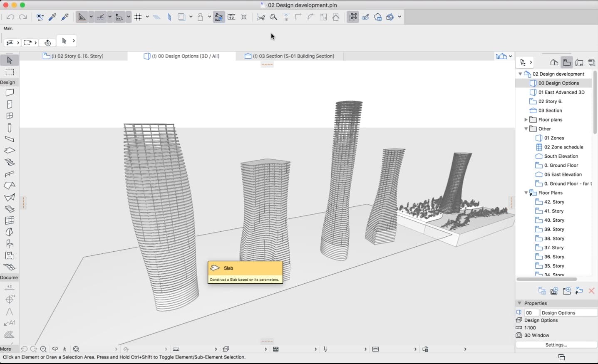Viewport: 598px width, 364px height.
Task: Click the Curtain Wall tool
Action: coord(10,220)
